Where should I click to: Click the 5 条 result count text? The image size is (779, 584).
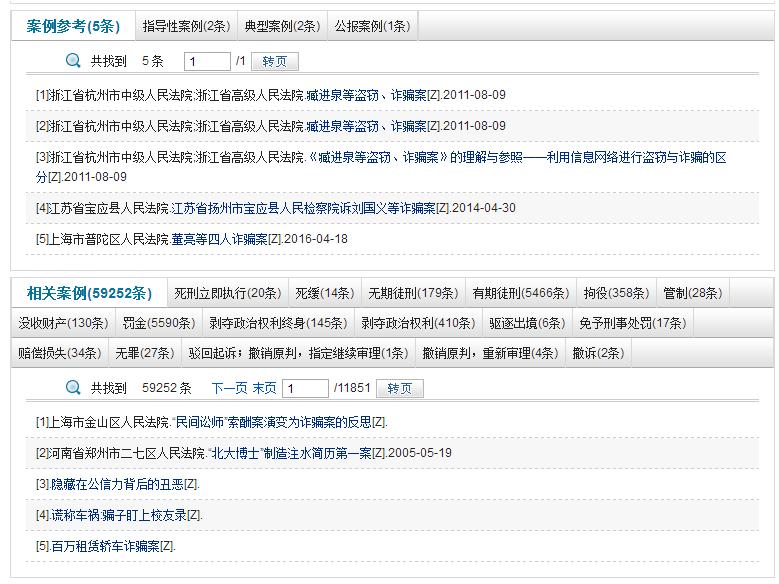point(153,61)
